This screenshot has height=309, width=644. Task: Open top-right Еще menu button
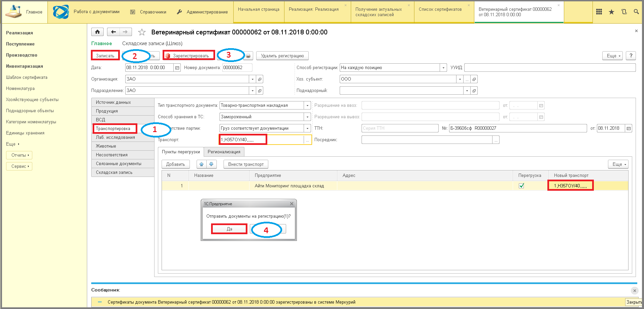point(612,56)
